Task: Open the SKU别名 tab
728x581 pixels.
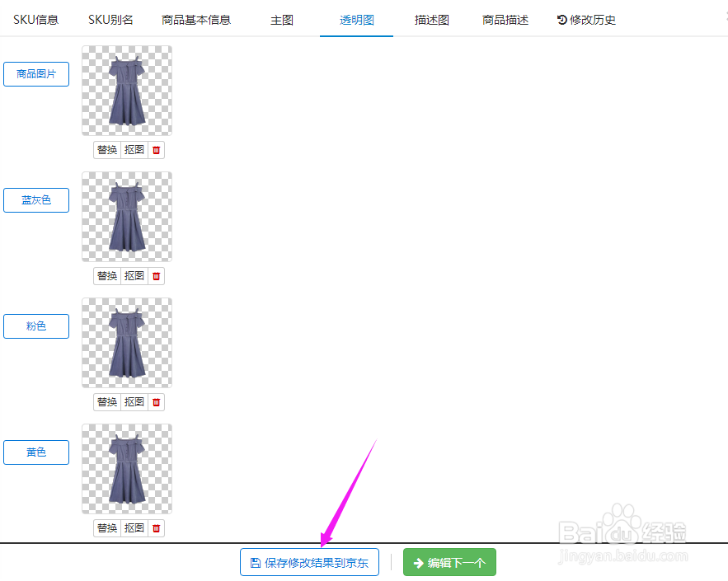Action: (x=110, y=20)
